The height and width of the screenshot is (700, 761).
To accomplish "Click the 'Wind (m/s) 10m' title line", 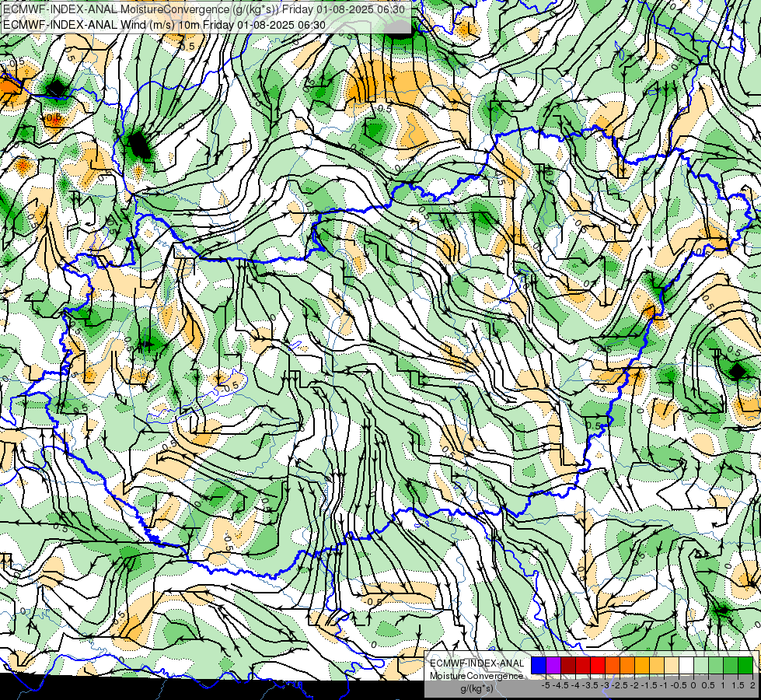I will [164, 24].
